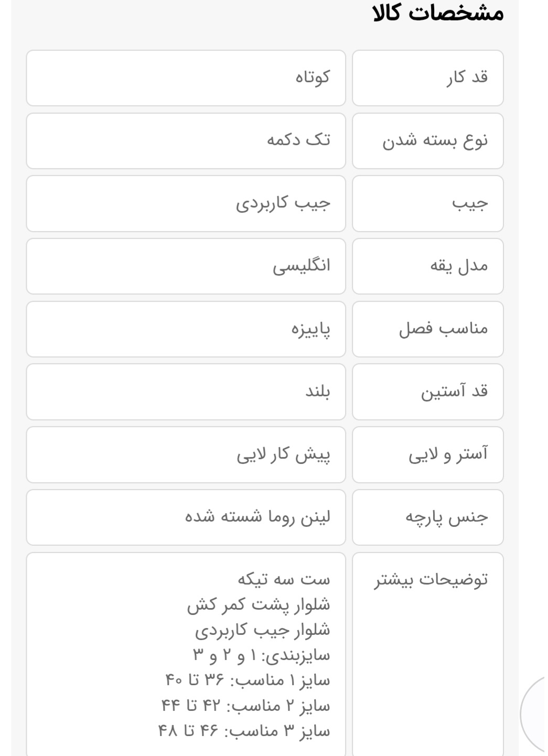Click the 'انگلیسی' collar value cell
Image resolution: width=548 pixels, height=756 pixels.
click(x=186, y=266)
